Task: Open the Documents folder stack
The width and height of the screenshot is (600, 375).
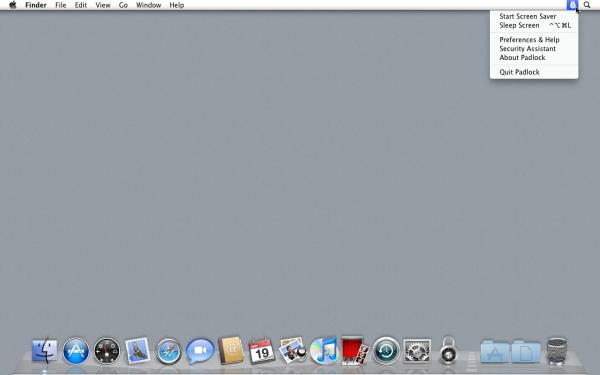Action: [526, 351]
